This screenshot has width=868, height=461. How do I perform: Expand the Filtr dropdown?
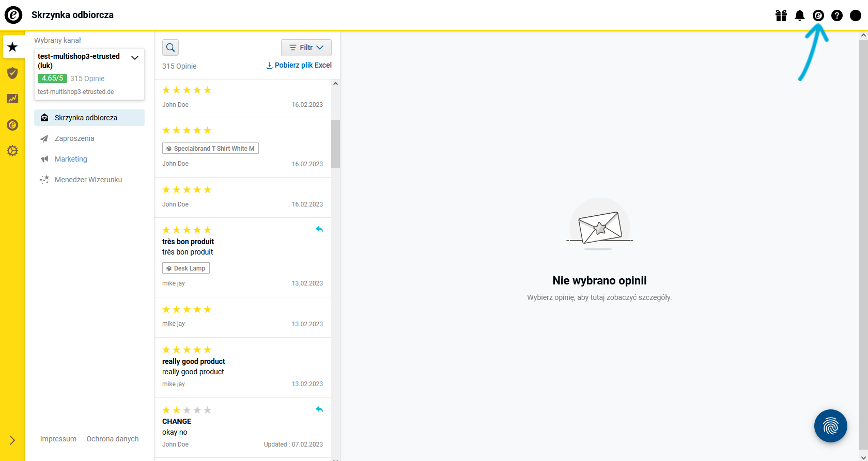tap(306, 47)
